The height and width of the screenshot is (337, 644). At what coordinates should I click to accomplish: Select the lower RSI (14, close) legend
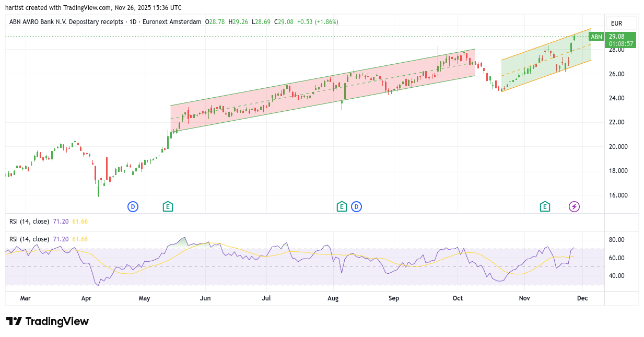[29, 239]
